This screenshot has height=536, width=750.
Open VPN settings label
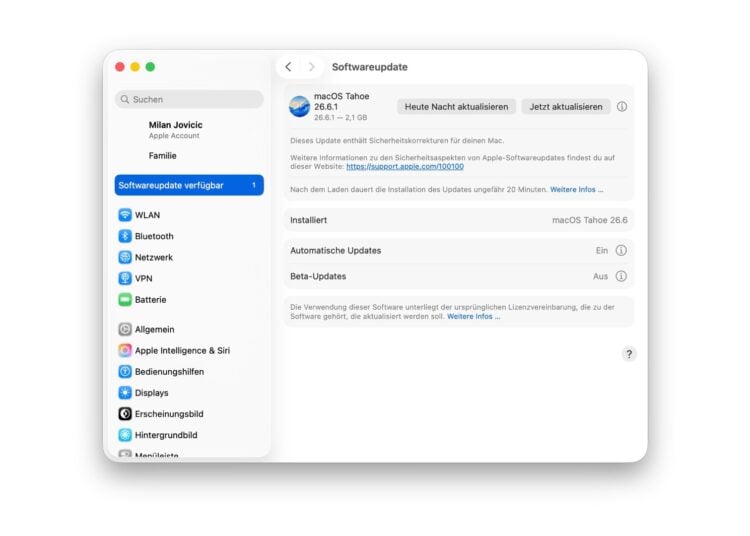[x=143, y=278]
